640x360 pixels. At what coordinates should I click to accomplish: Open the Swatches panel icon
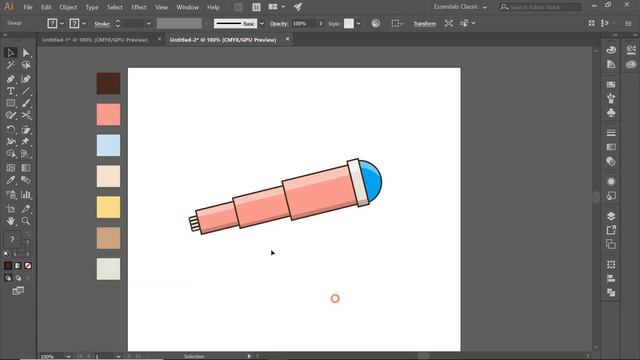coord(611,84)
